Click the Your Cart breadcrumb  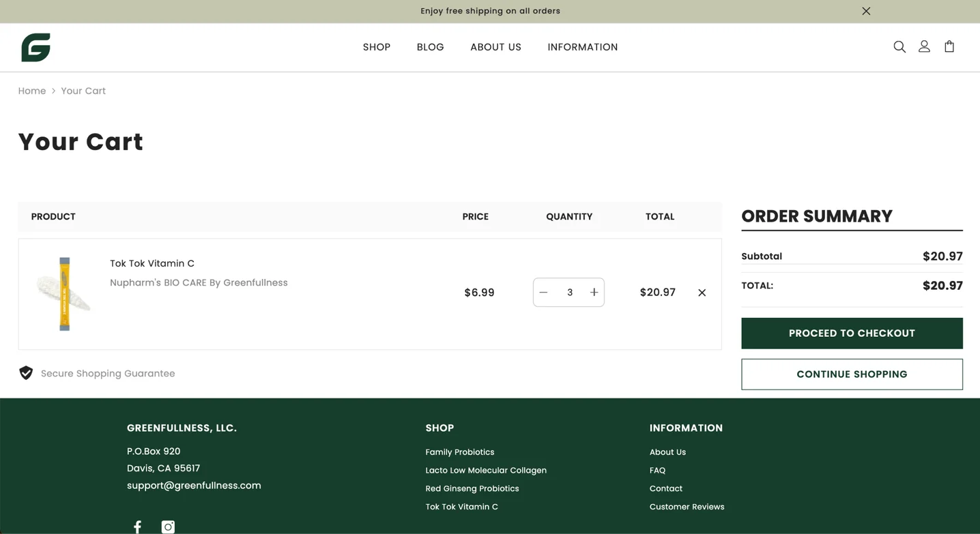[x=83, y=91]
